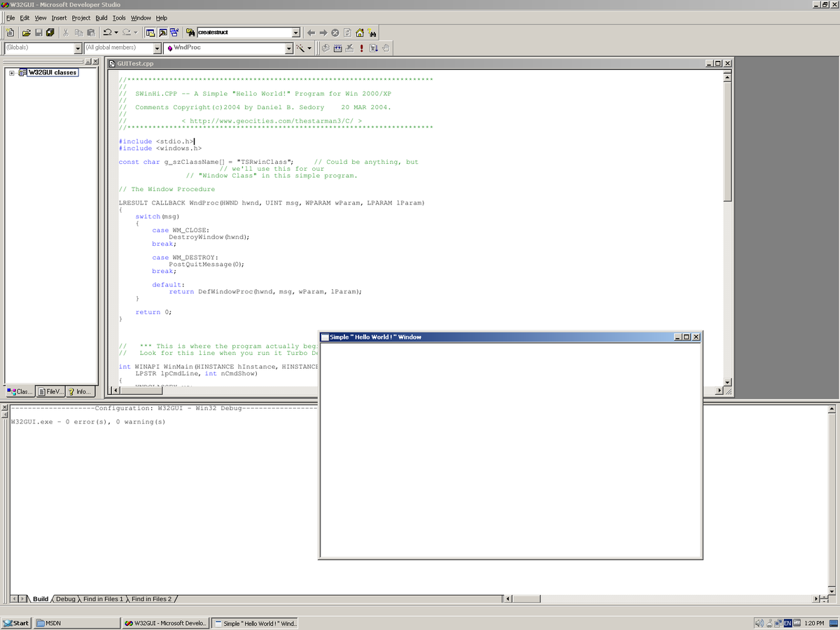
Task: Select the Compile icon on the Build toolbar
Action: pos(325,48)
